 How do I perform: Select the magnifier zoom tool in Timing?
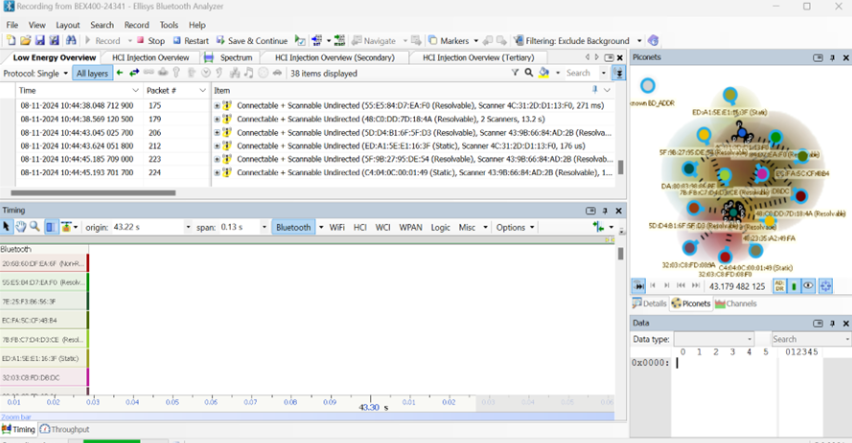(35, 227)
